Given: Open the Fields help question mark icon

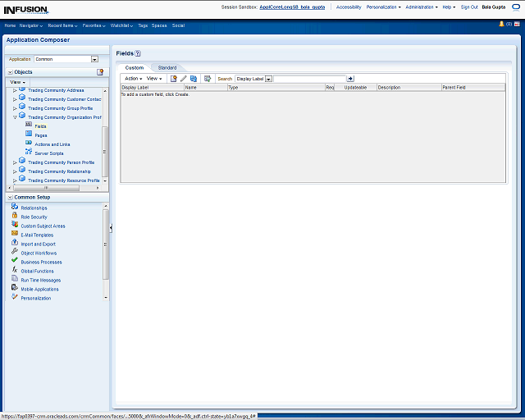Looking at the screenshot, I should (x=138, y=53).
